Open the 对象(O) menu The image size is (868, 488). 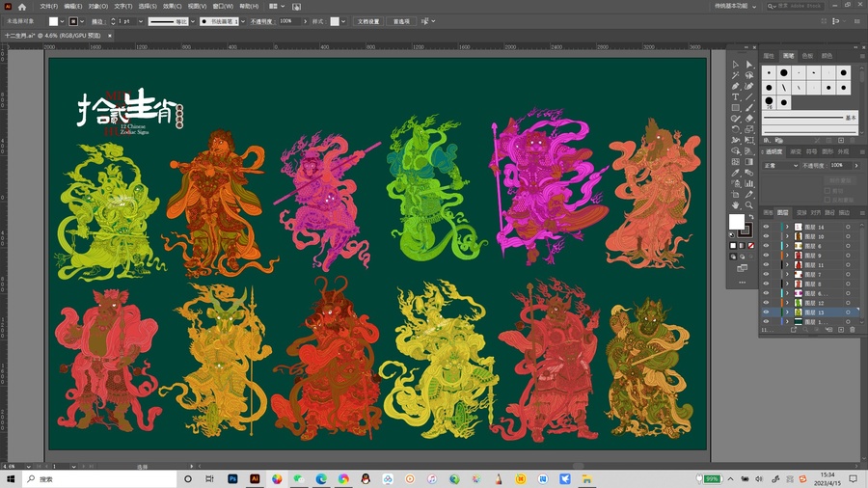tap(98, 7)
